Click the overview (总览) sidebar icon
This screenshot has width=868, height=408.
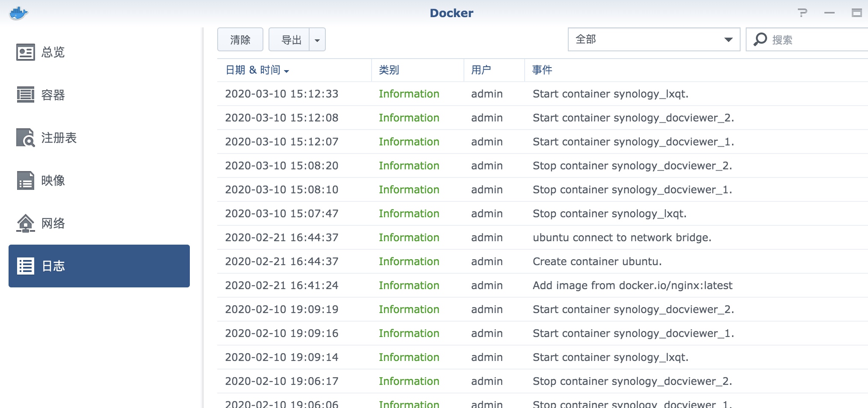[x=26, y=52]
